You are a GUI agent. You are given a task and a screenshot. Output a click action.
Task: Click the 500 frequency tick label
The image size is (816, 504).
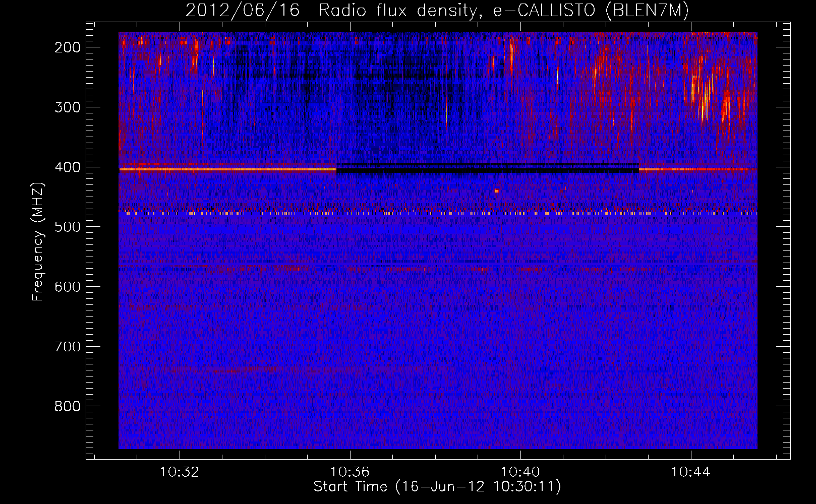(68, 227)
